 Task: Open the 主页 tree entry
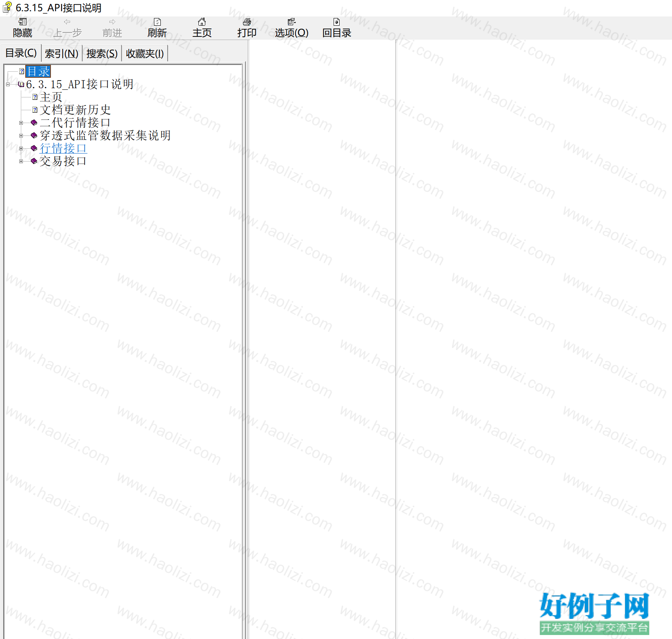(51, 97)
